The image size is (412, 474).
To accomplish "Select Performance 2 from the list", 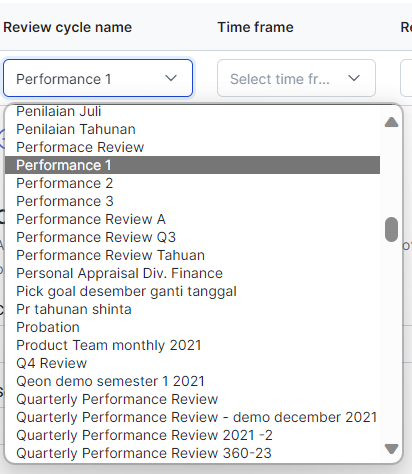I will [x=192, y=183].
